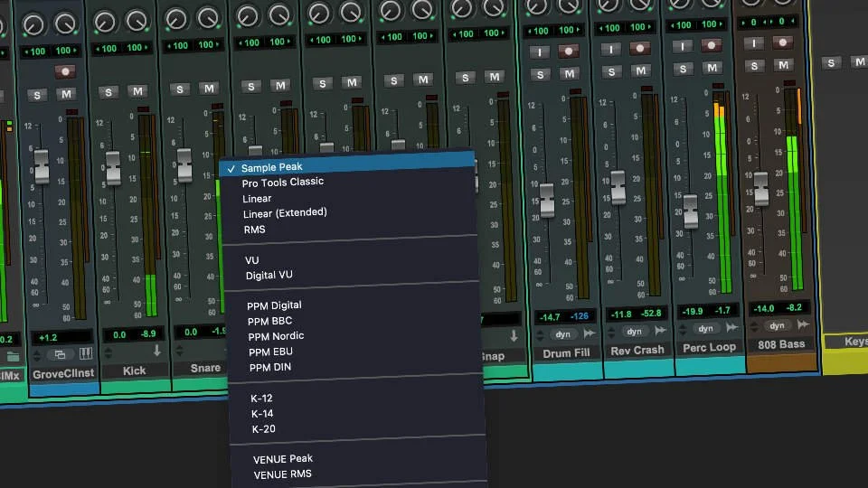The image size is (868, 488).
Task: Select the Kick track name
Action: pos(134,371)
